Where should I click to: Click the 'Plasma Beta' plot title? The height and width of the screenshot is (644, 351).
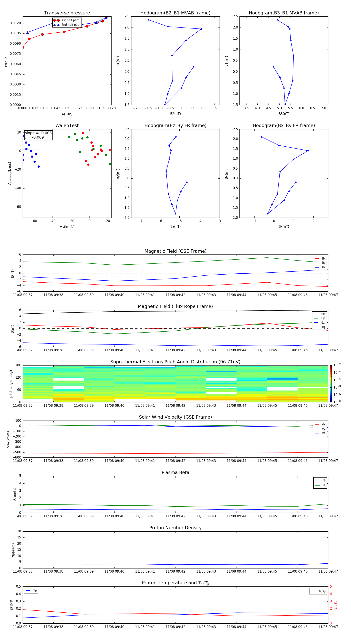point(175,473)
